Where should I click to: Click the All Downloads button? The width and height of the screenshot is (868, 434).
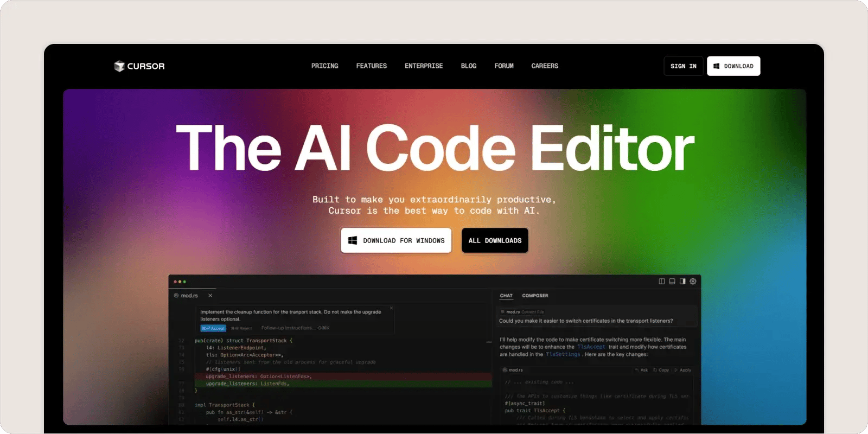495,240
